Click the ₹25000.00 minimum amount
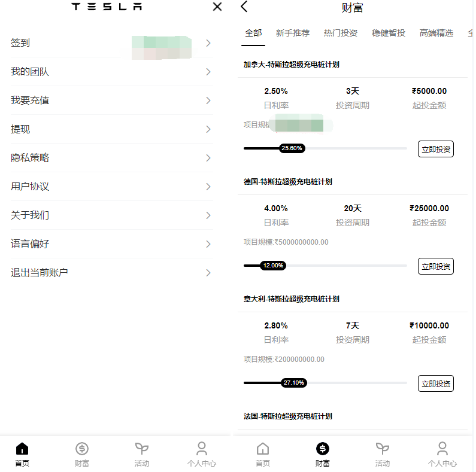The image size is (476, 472). [x=429, y=208]
